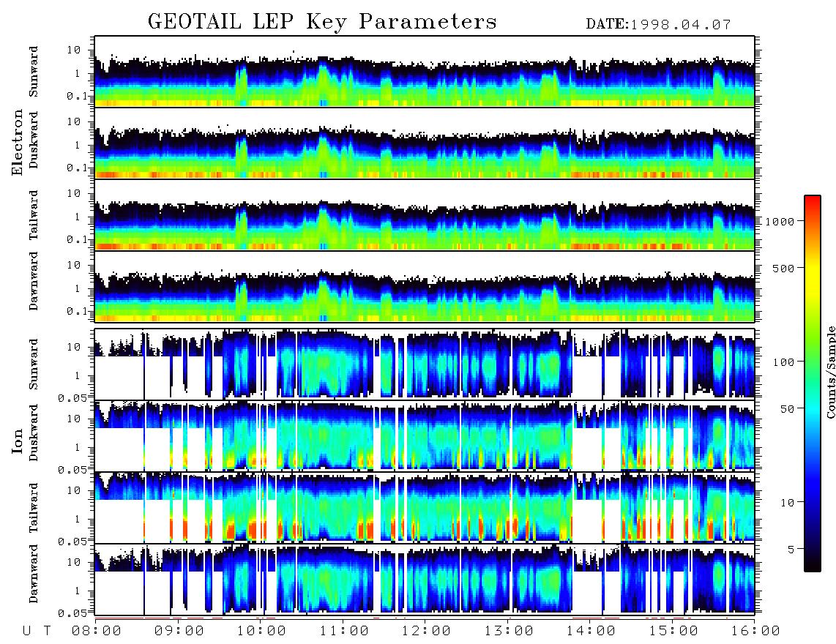Click the DATE:1998.04.07 label
The width and height of the screenshot is (836, 644).
click(x=658, y=24)
